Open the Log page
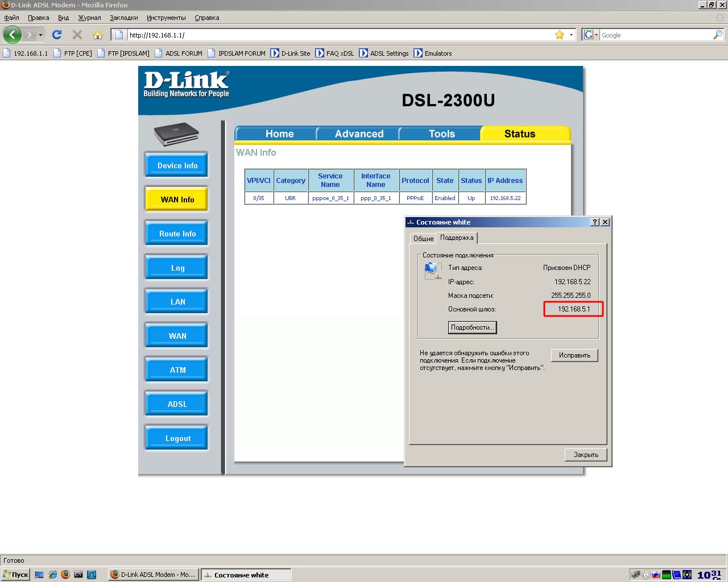 [177, 268]
